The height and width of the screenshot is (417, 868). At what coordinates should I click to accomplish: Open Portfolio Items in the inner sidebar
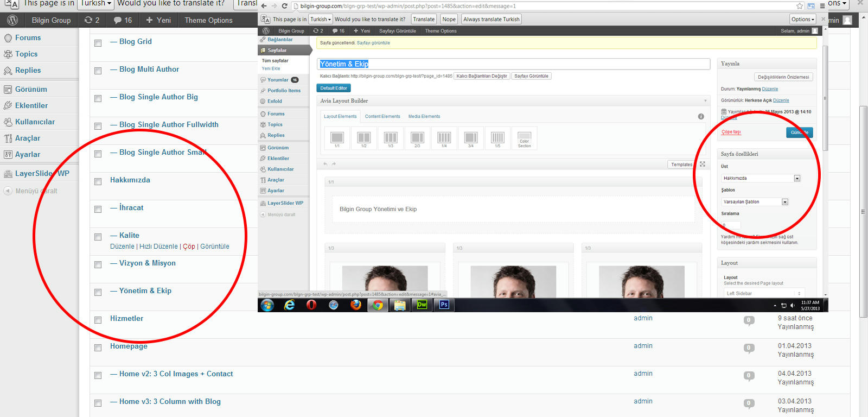pyautogui.click(x=284, y=91)
